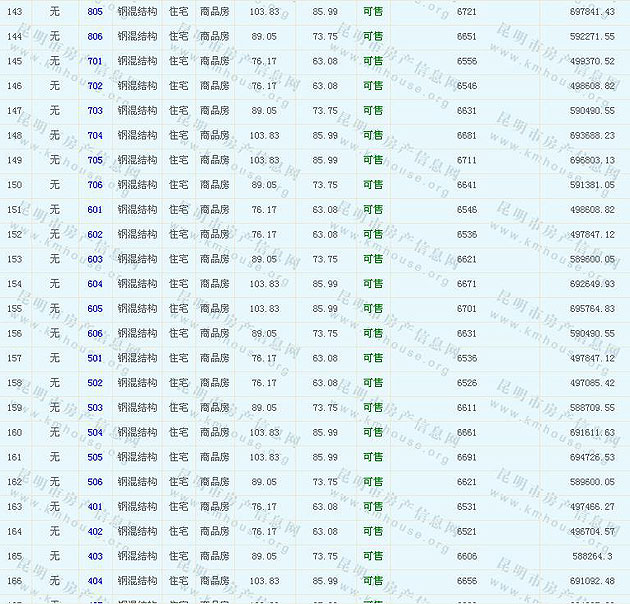The height and width of the screenshot is (604, 630).
Task: Click room number 601 link
Action: coord(95,209)
